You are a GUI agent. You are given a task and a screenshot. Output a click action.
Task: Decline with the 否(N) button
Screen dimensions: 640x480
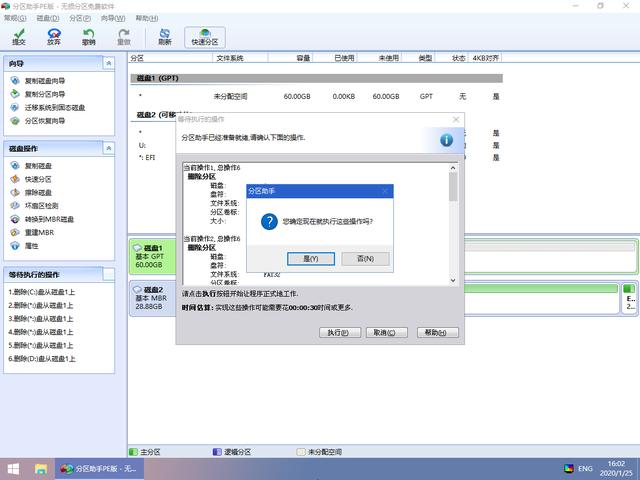coord(365,258)
